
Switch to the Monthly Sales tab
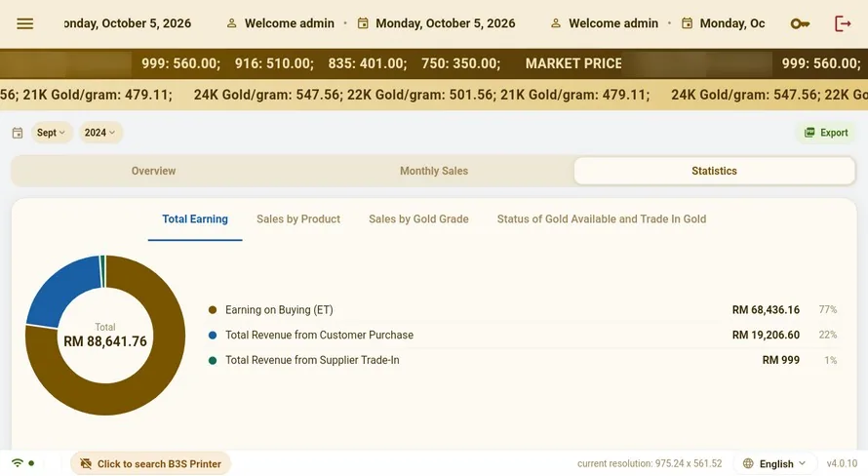coord(434,171)
